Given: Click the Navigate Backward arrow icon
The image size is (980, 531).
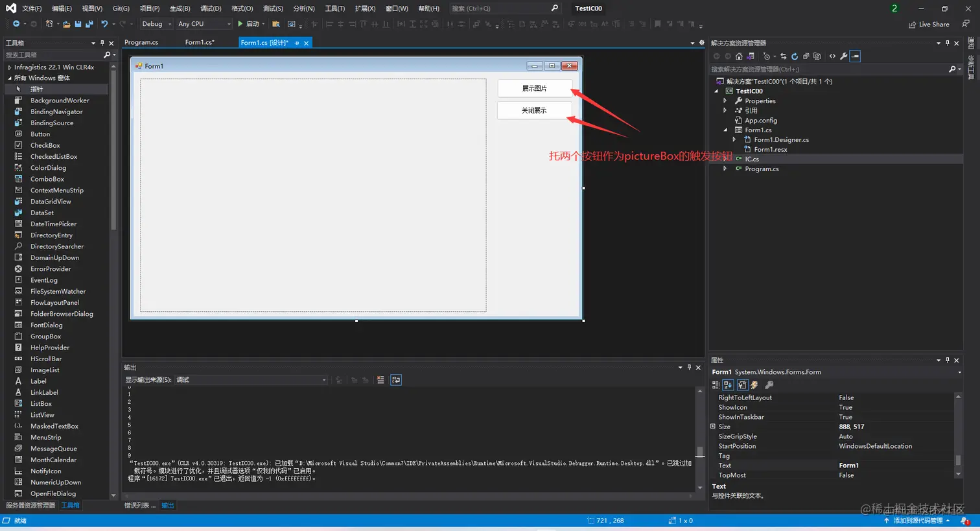Looking at the screenshot, I should (16, 24).
